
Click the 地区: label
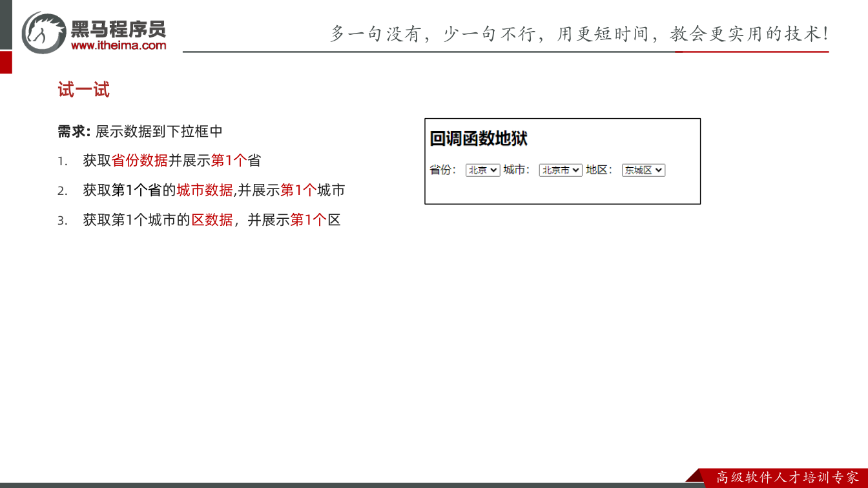pos(599,170)
